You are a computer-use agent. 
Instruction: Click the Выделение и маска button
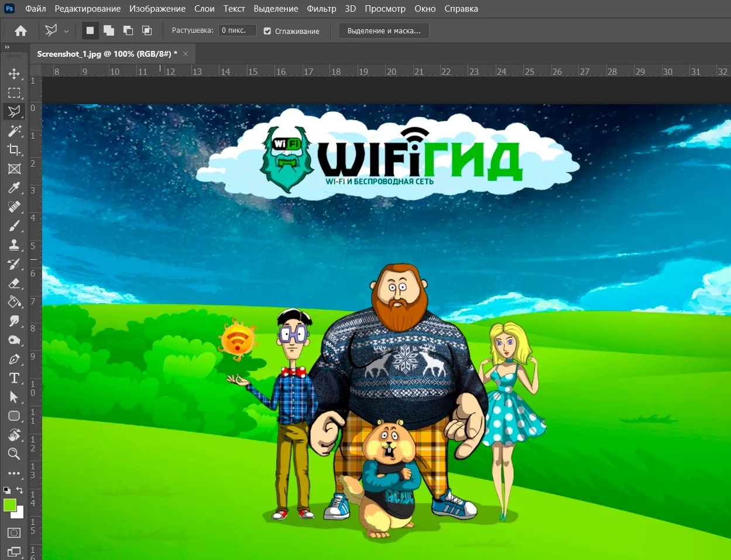(x=384, y=31)
